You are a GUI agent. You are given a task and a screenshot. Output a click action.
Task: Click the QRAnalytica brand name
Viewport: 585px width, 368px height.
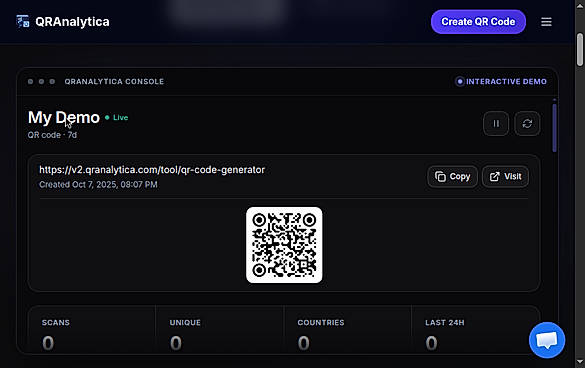pyautogui.click(x=72, y=22)
